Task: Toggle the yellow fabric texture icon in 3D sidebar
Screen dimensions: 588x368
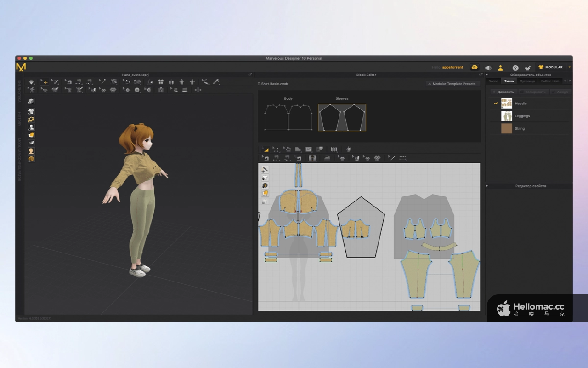Action: point(31,135)
